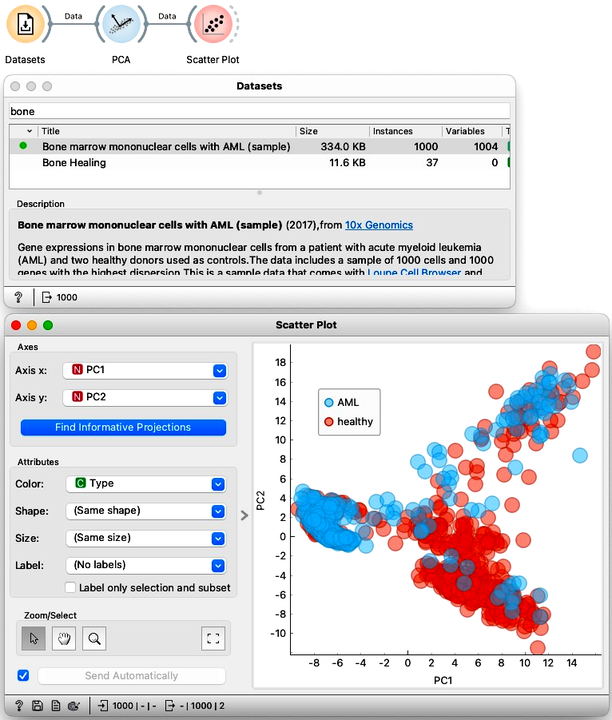Open report icon in Scatter Plot status bar

point(56,706)
